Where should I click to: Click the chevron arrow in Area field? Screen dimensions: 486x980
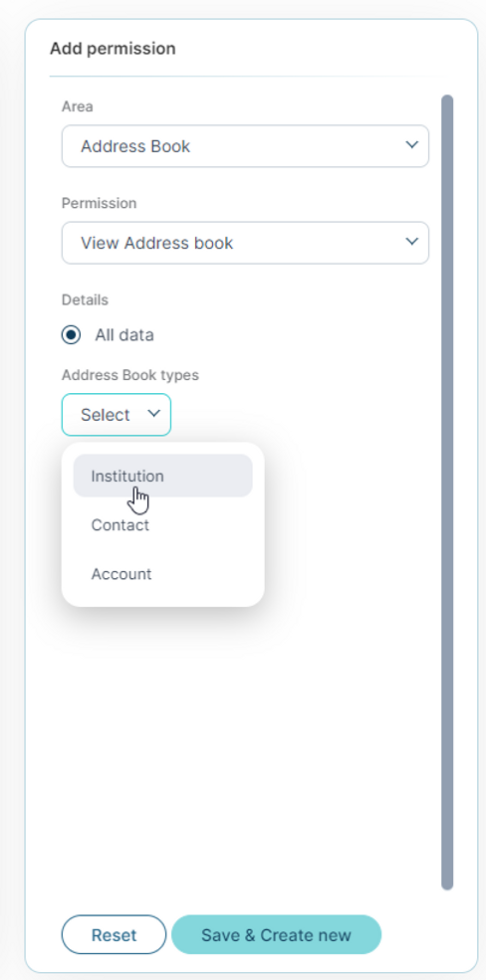(x=411, y=145)
